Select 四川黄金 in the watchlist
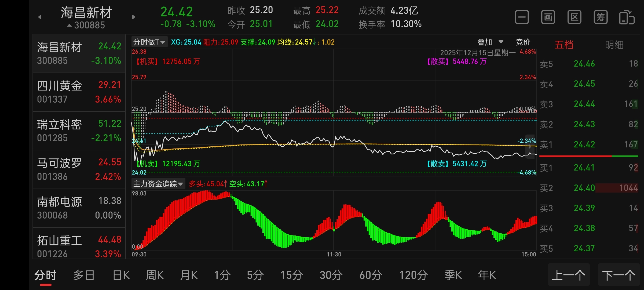 tap(79, 92)
